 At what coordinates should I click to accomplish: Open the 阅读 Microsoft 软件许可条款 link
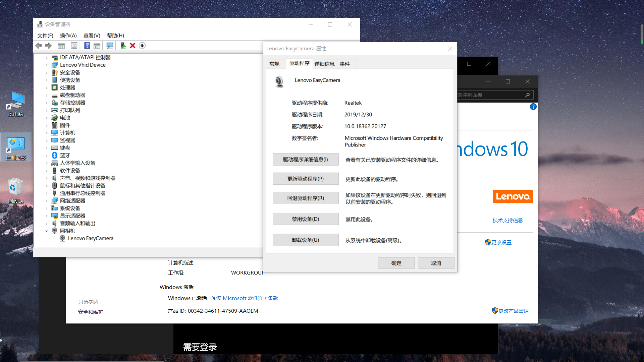245,298
